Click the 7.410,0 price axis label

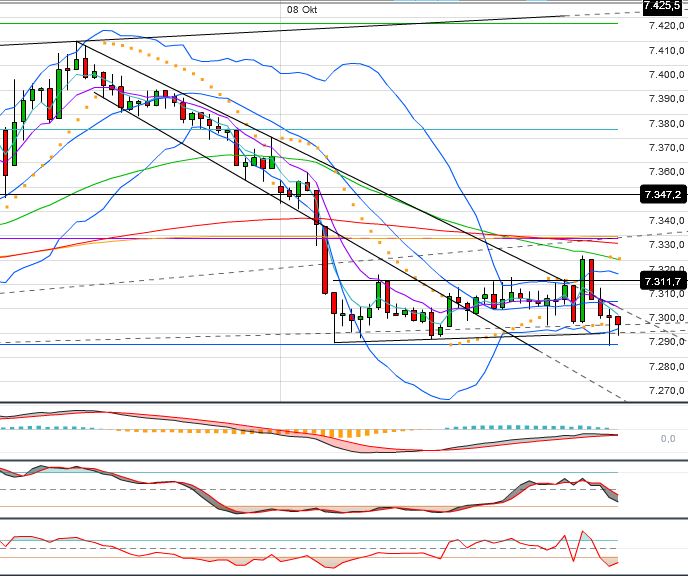pyautogui.click(x=666, y=50)
